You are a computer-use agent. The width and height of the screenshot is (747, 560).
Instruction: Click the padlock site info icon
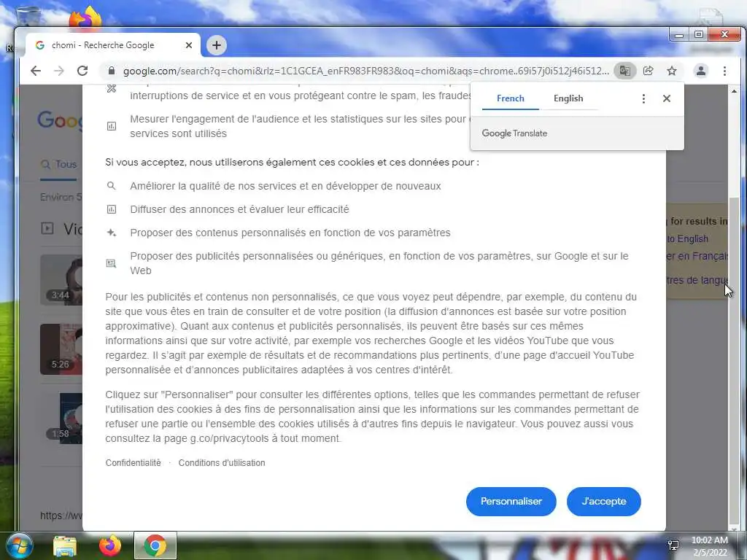[x=112, y=71]
